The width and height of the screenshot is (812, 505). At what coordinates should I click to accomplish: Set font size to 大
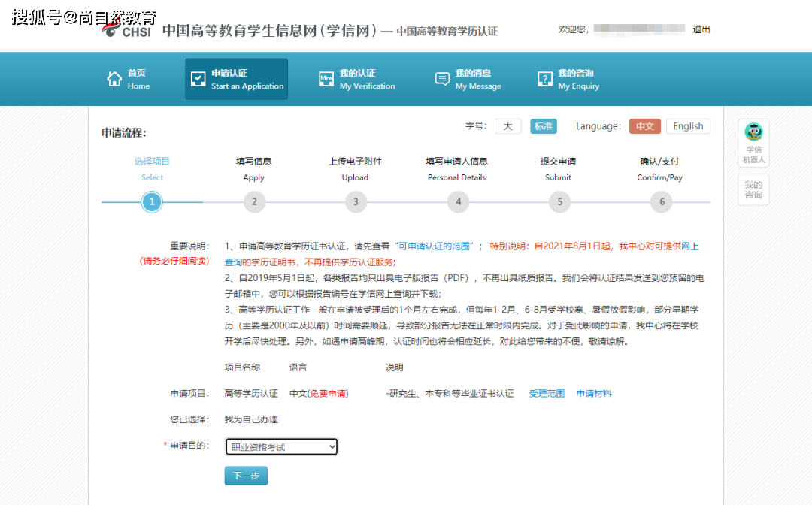pyautogui.click(x=507, y=125)
